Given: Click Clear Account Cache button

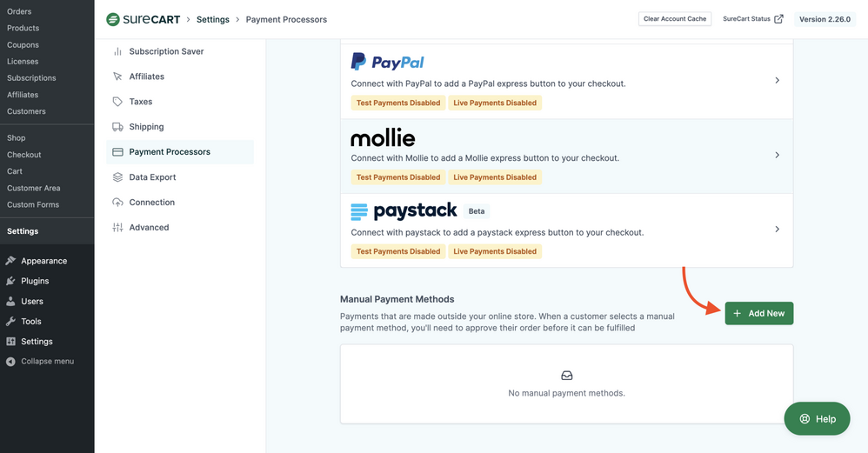Looking at the screenshot, I should tap(675, 19).
